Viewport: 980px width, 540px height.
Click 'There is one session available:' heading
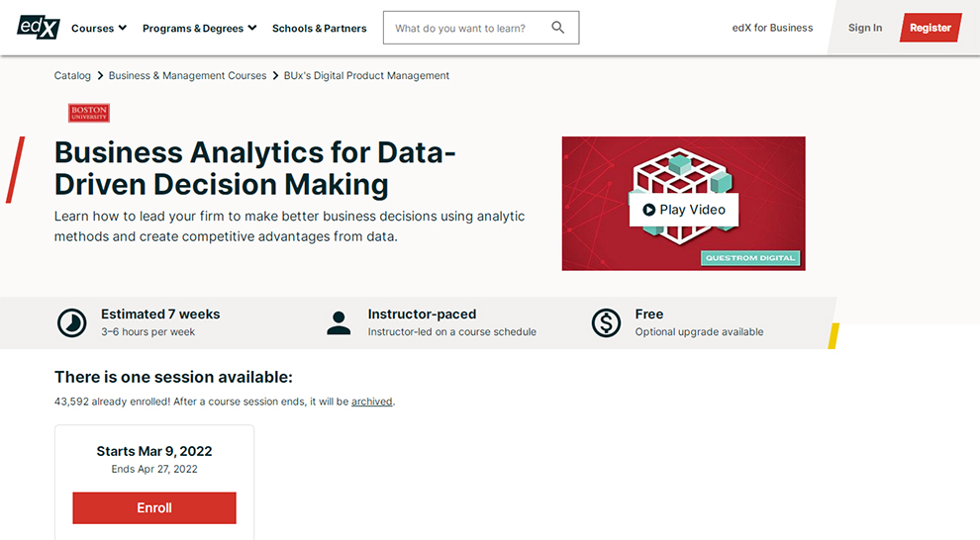coord(173,377)
